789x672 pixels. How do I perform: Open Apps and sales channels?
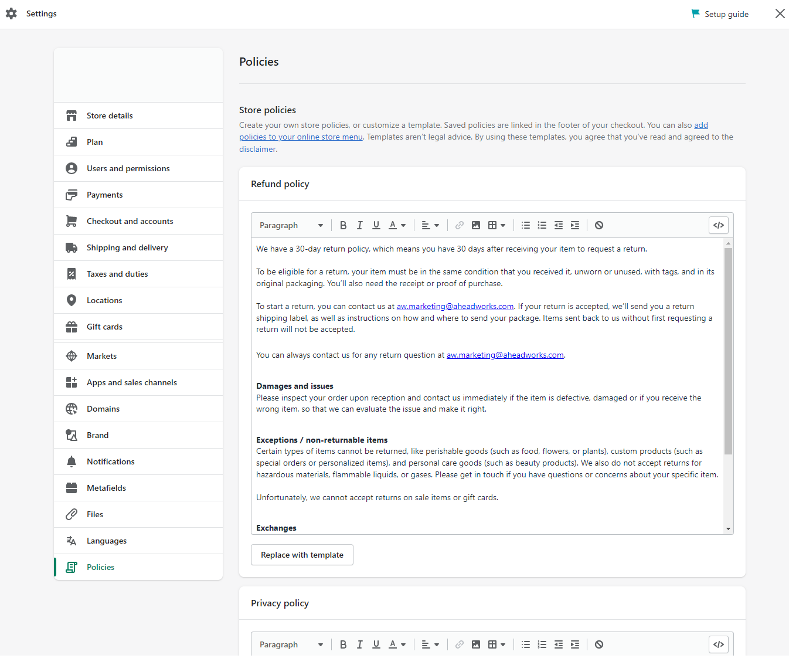[138, 382]
